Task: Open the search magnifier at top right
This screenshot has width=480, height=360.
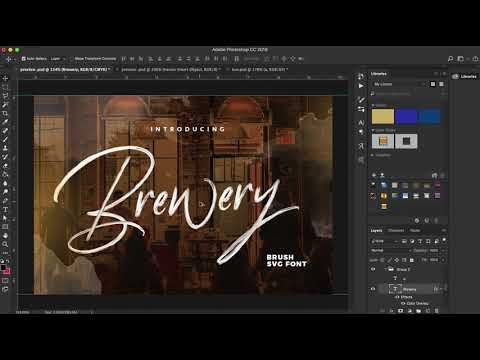Action: (x=450, y=59)
